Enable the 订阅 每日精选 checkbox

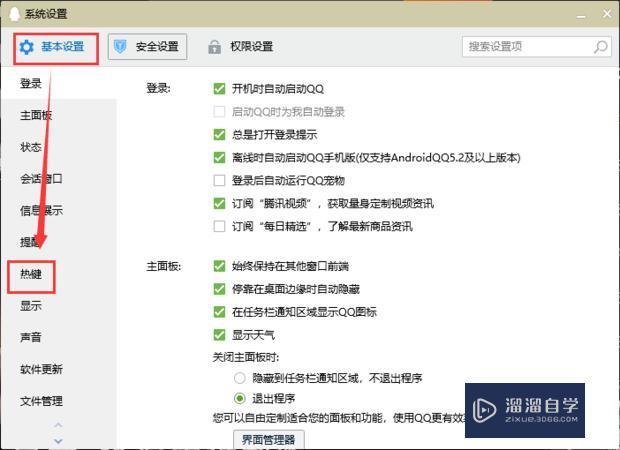pos(219,226)
